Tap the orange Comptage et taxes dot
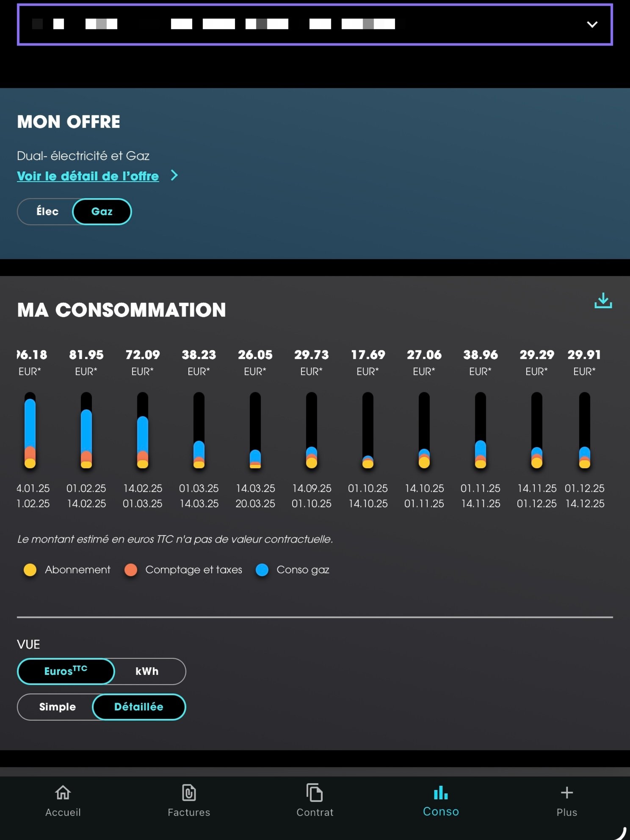This screenshot has width=630, height=840. click(131, 570)
